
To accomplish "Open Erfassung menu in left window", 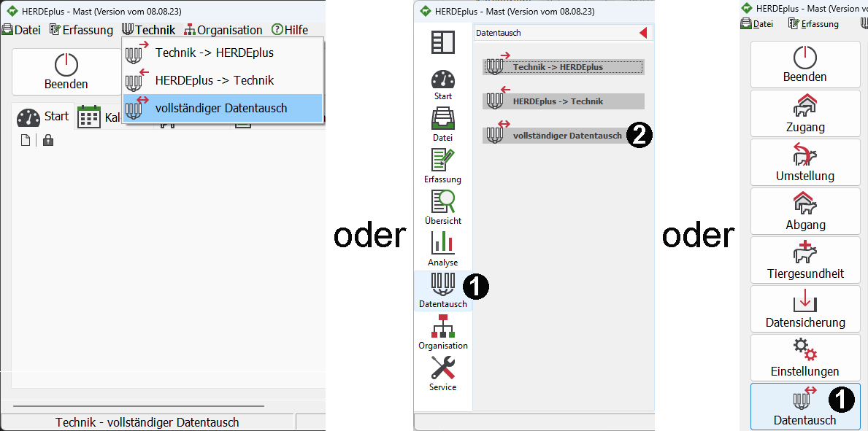I will pos(81,30).
